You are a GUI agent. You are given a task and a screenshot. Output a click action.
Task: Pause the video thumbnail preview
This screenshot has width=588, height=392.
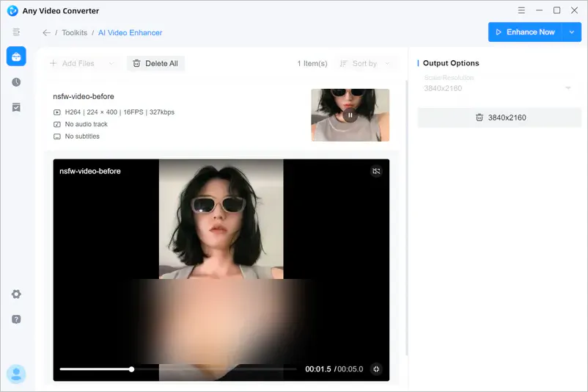tap(350, 115)
